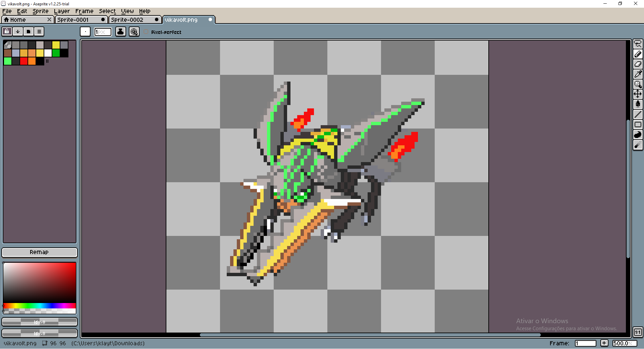The width and height of the screenshot is (644, 349).
Task: Enable the Pixel-perfect checkbox
Action: tap(146, 32)
